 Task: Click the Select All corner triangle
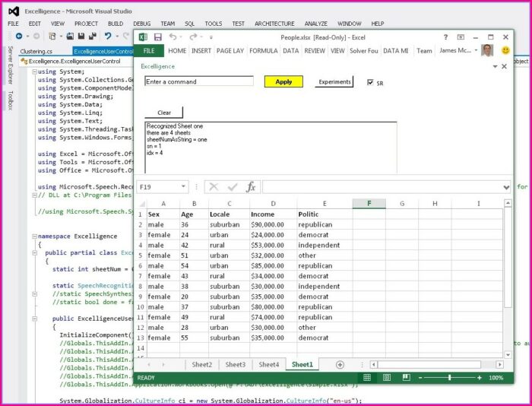click(142, 204)
